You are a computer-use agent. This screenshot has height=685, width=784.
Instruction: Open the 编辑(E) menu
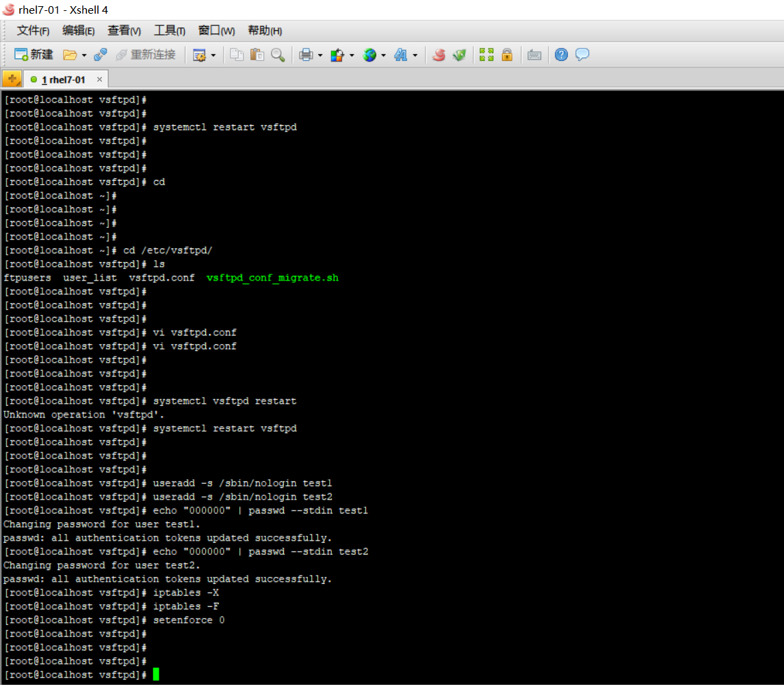click(79, 31)
